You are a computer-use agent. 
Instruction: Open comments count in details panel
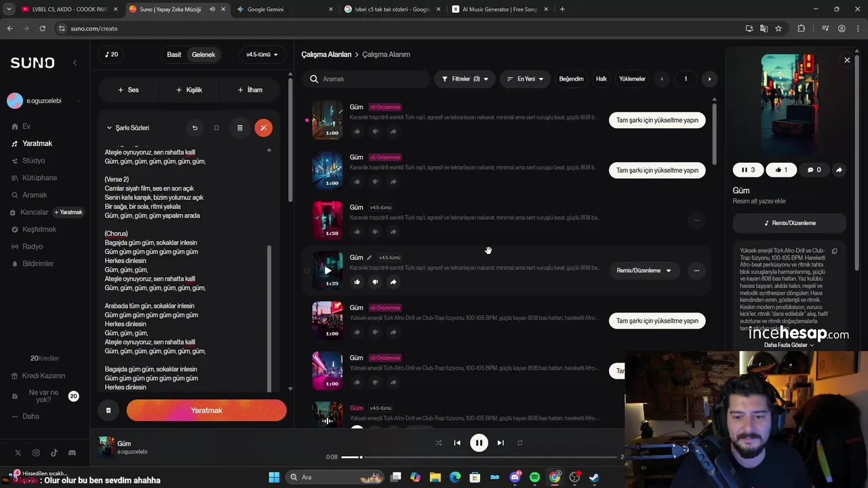814,170
